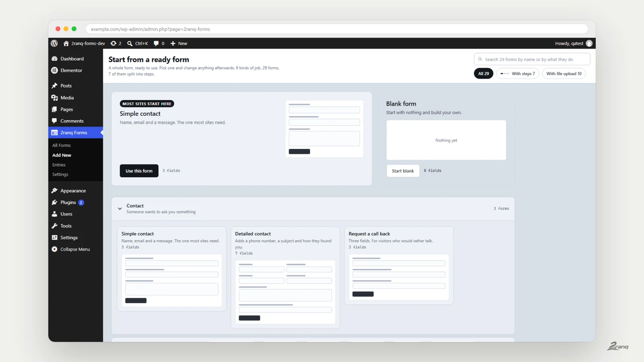Filter forms With steps 7

pyautogui.click(x=518, y=74)
